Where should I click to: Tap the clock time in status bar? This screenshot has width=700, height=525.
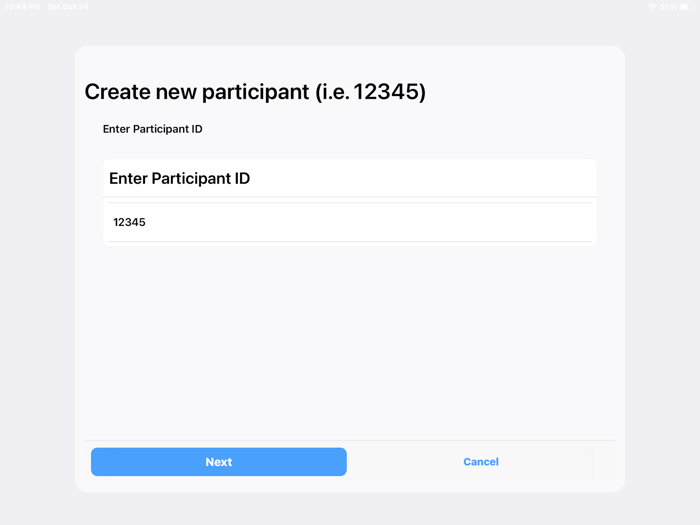coord(22,7)
